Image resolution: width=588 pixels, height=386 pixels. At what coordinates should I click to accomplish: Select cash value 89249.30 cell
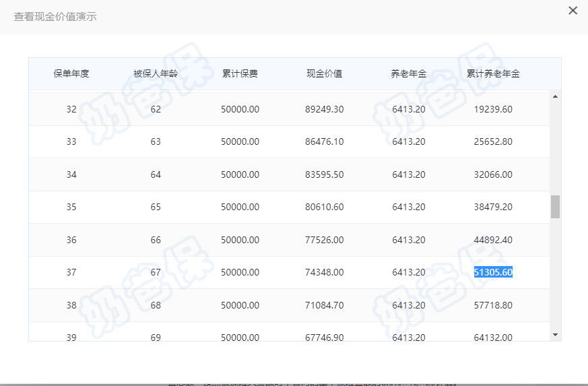(x=324, y=109)
